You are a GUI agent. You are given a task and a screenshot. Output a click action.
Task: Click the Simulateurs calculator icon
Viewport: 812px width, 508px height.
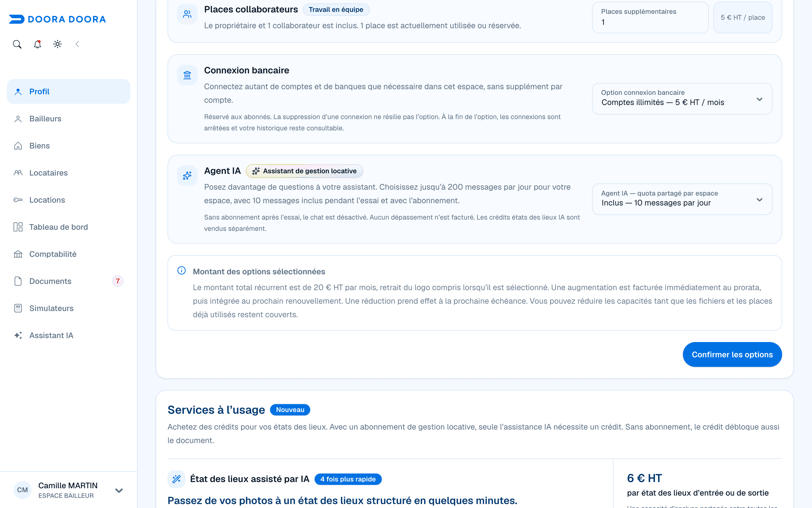click(x=18, y=308)
